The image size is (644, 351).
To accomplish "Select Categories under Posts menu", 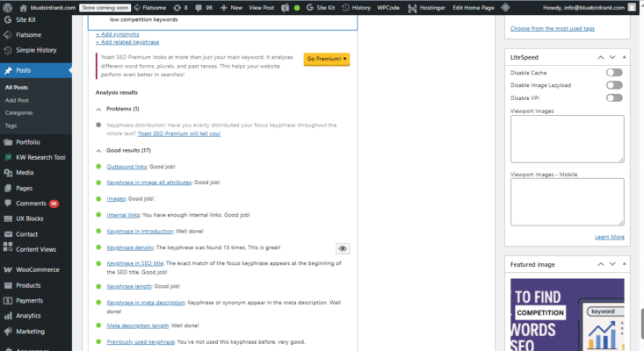I will tap(18, 112).
